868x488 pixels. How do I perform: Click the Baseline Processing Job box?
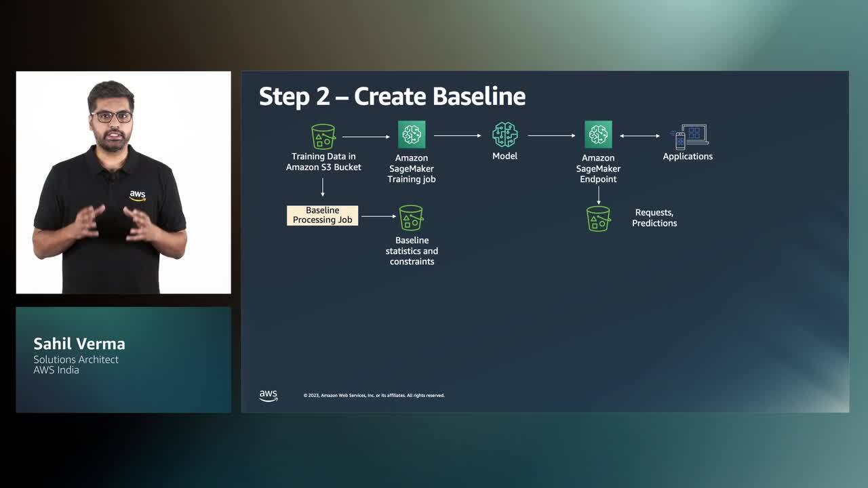coord(322,216)
